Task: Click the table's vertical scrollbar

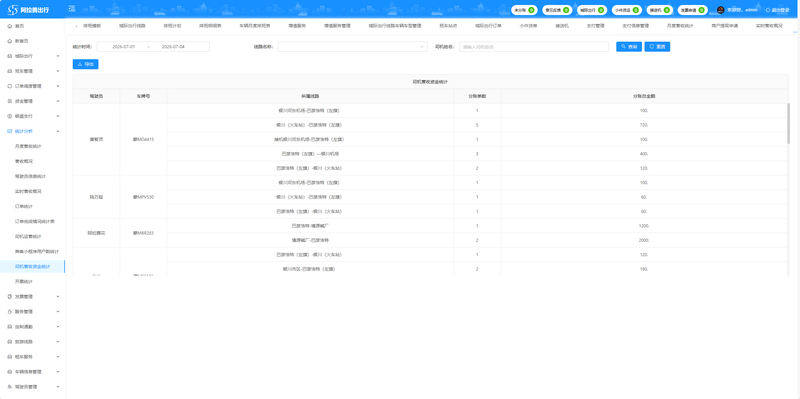Action: coord(789,125)
